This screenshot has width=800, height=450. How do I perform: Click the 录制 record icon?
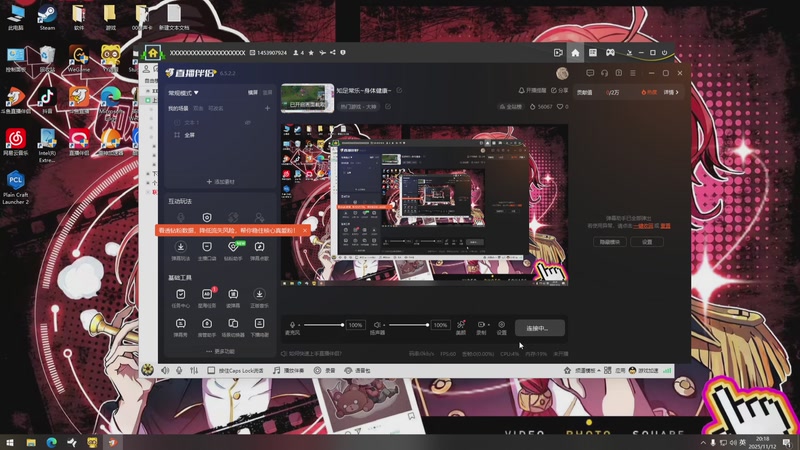[x=481, y=324]
